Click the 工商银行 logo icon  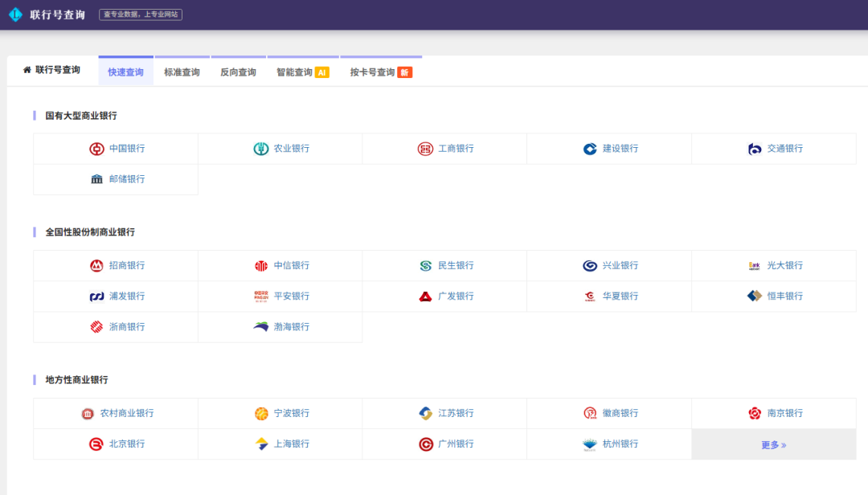point(425,149)
